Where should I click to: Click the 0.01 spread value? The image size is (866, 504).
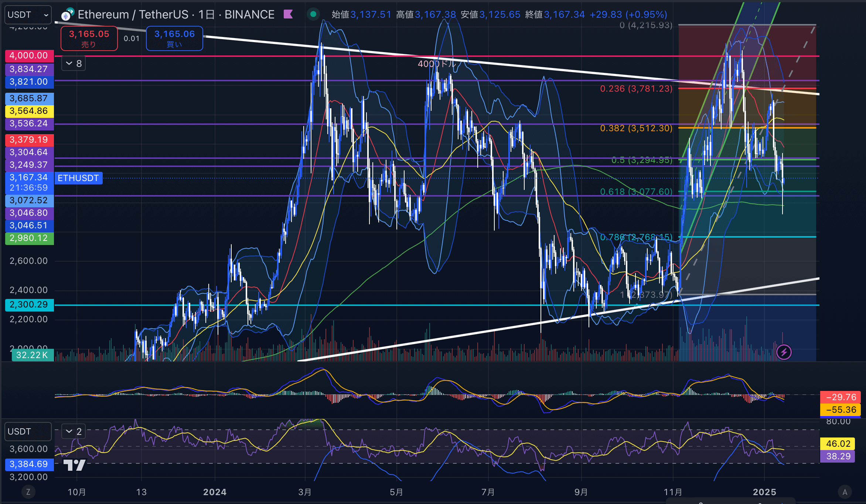pos(132,38)
